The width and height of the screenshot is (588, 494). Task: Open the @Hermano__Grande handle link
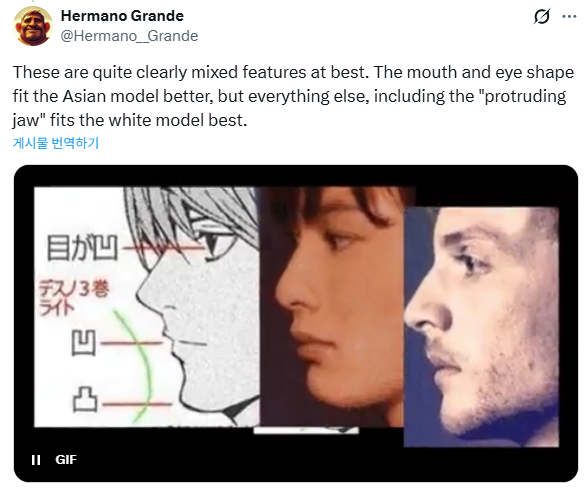pos(129,36)
